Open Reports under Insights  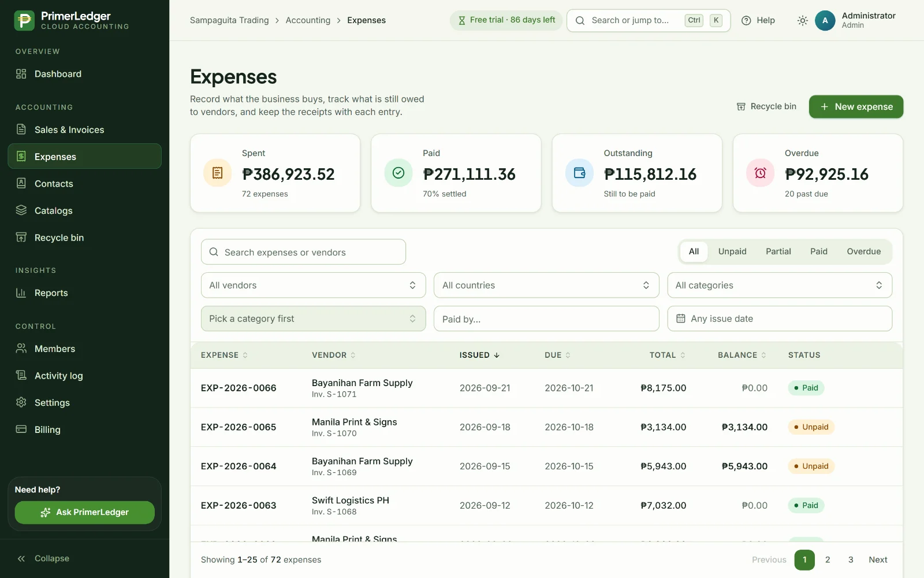(x=84, y=293)
